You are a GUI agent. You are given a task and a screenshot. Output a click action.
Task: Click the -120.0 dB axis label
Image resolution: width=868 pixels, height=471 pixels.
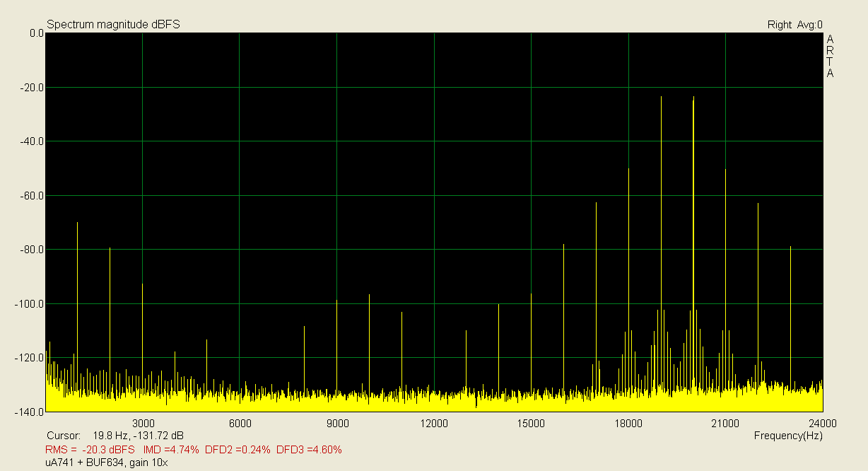[30, 358]
